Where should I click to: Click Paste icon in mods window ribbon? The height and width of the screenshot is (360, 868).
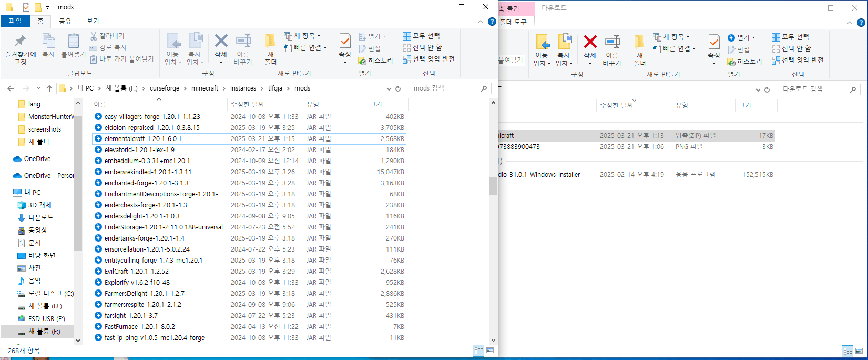click(x=73, y=45)
